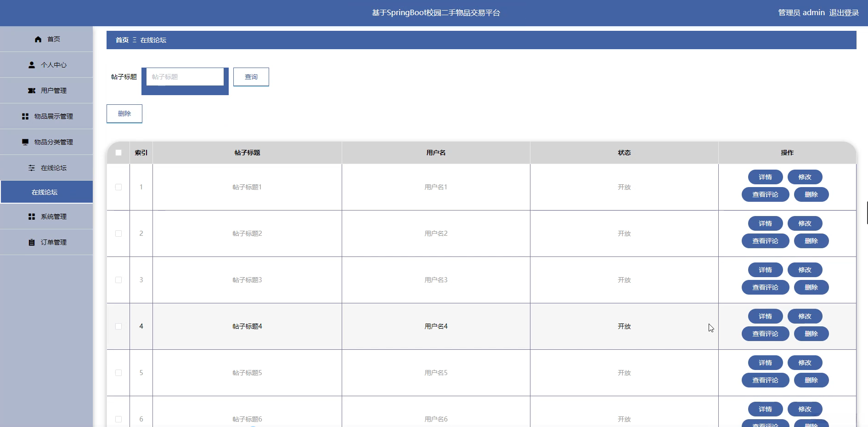
Task: Click 首页 in the breadcrumb
Action: (x=122, y=40)
